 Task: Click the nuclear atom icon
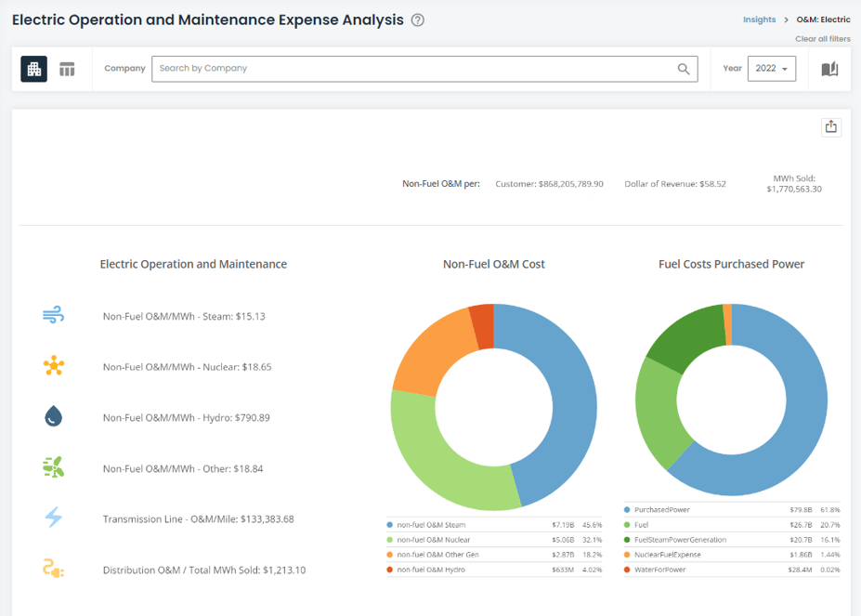pos(54,365)
